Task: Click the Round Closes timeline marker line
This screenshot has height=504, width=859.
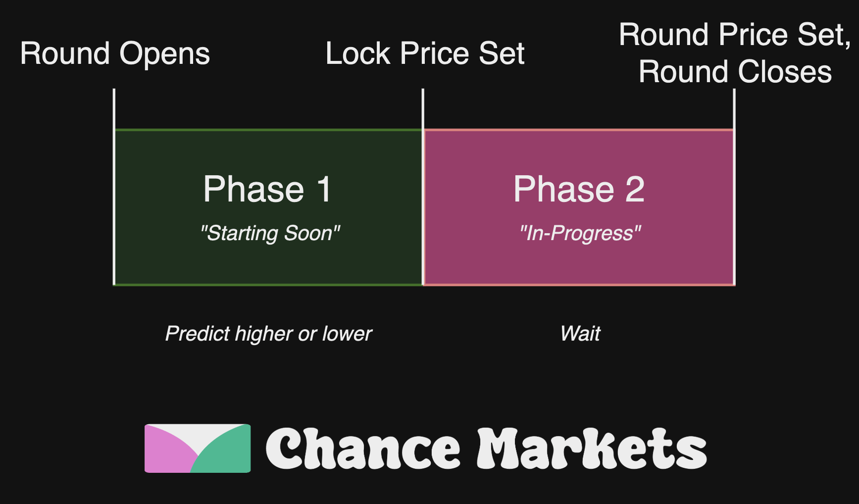Action: 734,187
